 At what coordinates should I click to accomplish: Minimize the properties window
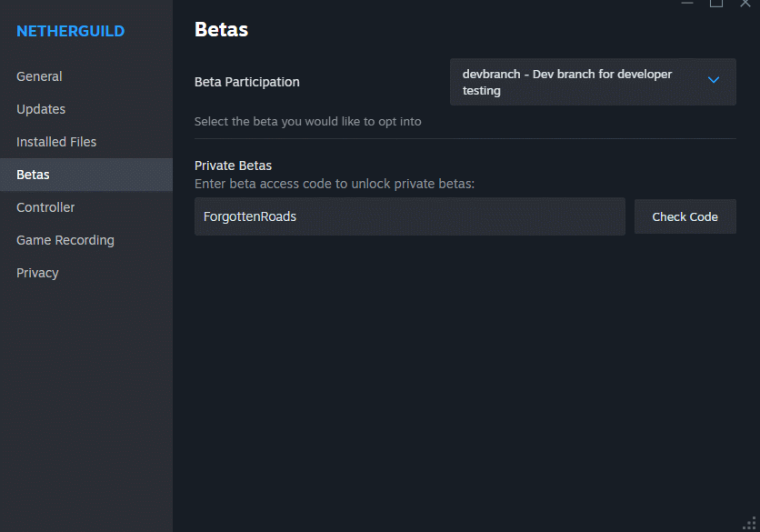686,4
